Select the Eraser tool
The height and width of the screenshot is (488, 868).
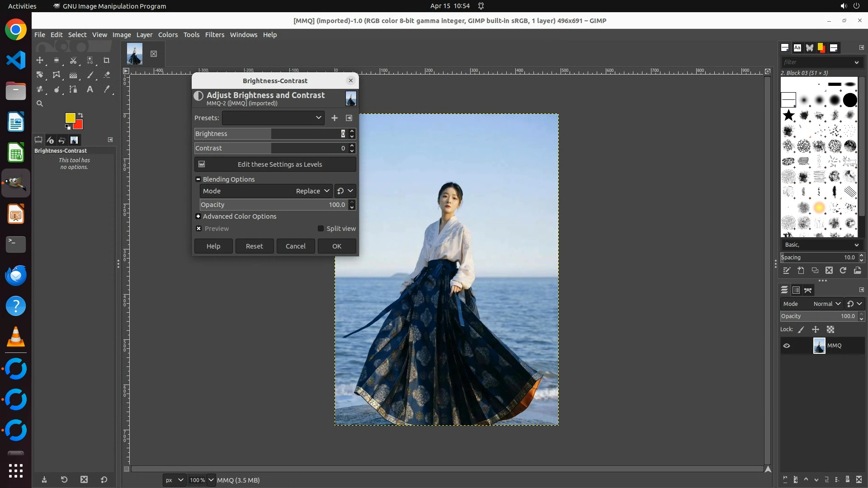(x=107, y=75)
